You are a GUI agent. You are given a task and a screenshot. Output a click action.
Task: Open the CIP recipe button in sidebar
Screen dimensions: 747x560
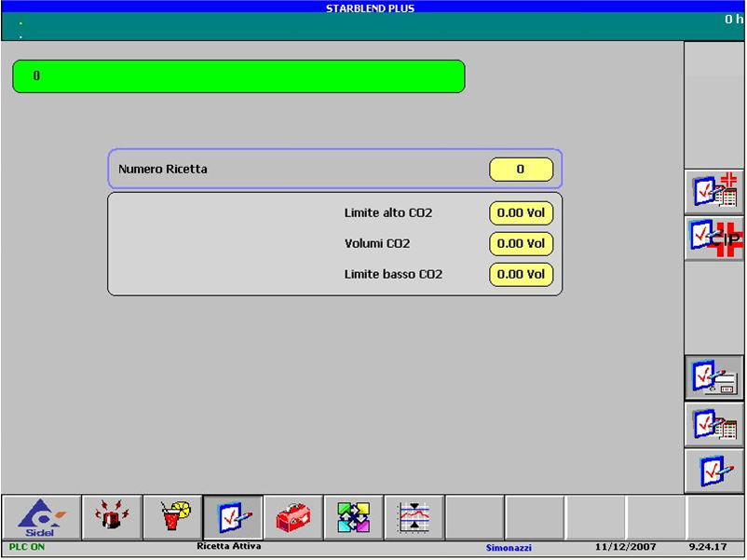pos(714,239)
